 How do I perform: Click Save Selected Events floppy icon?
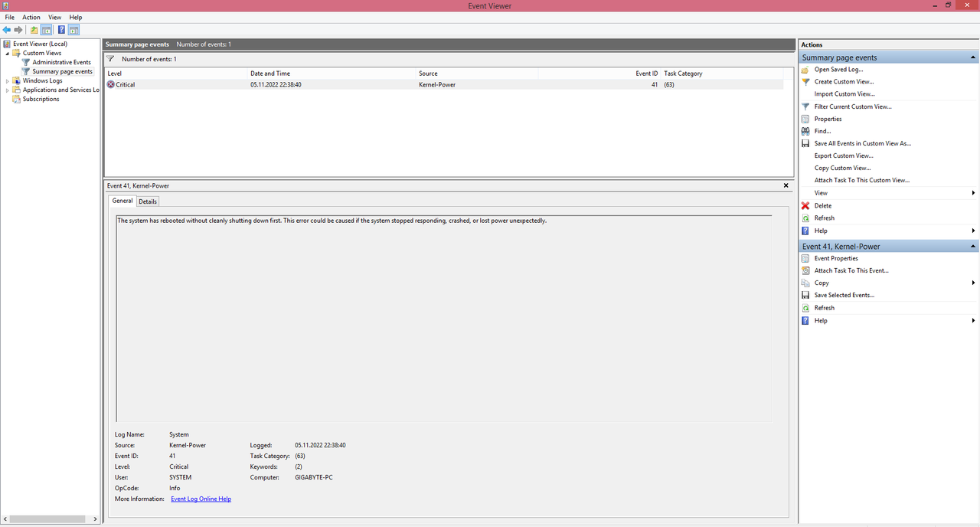(x=805, y=295)
